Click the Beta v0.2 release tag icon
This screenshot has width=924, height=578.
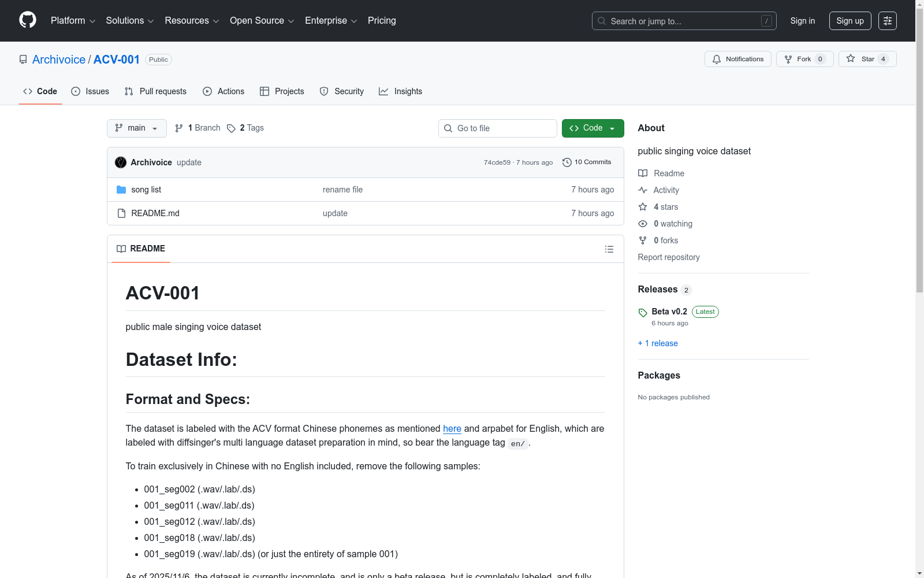pos(643,313)
